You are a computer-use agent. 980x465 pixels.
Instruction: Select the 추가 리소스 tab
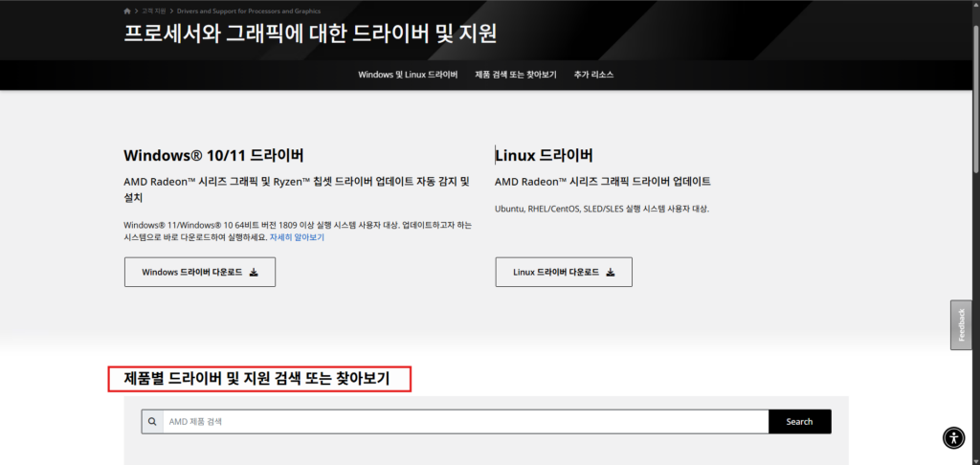[593, 75]
